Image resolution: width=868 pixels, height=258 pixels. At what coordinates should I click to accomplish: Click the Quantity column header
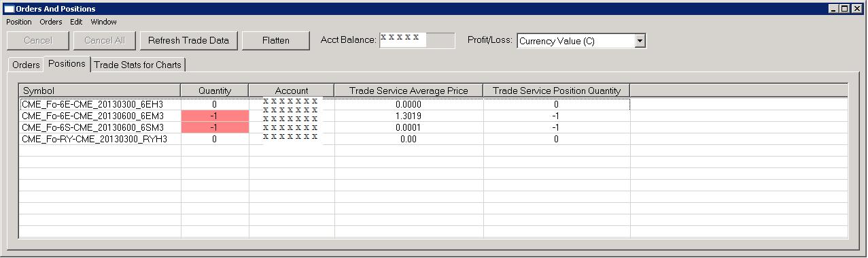[215, 91]
